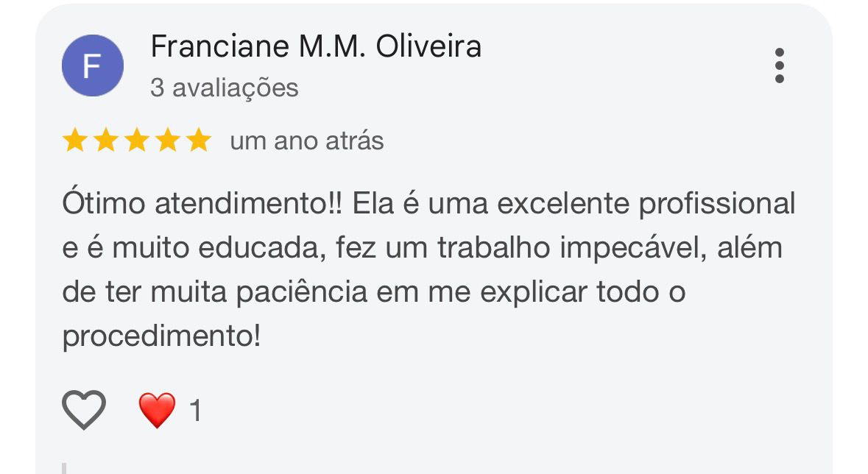Click the red heart reaction emoji

(157, 410)
